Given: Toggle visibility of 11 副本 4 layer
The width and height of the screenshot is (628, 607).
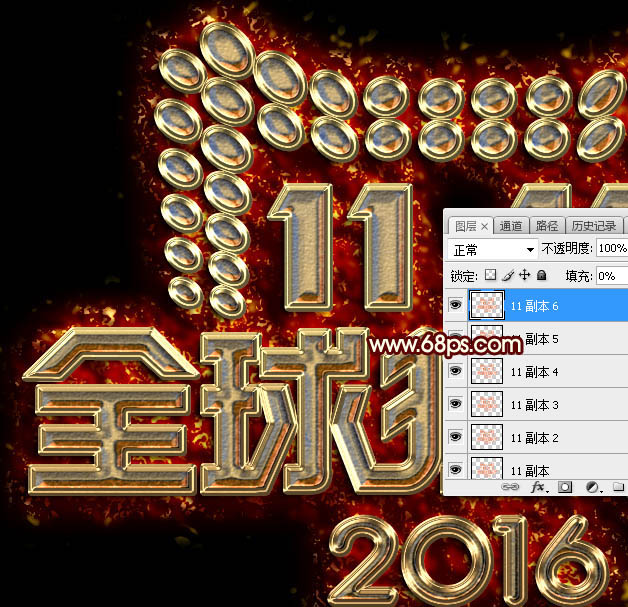Looking at the screenshot, I should [455, 371].
